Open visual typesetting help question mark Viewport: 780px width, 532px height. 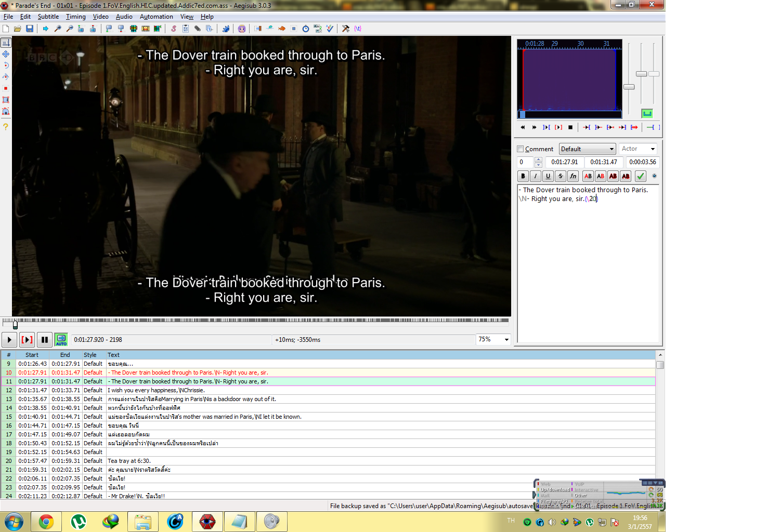click(6, 126)
